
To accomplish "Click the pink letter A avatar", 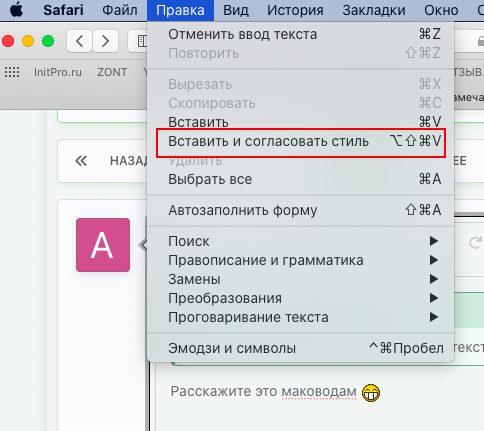I will click(103, 245).
